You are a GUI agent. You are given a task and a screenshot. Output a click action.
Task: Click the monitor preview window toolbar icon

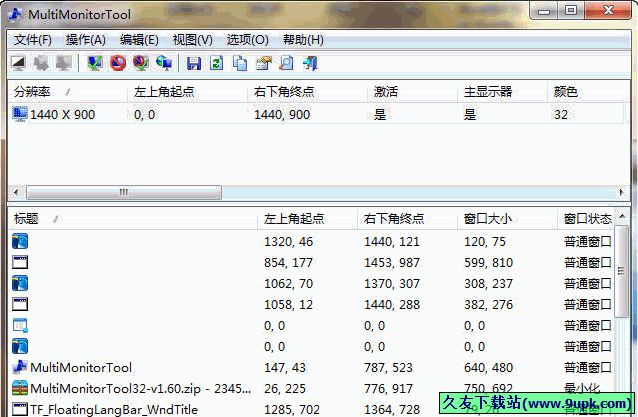click(18, 63)
